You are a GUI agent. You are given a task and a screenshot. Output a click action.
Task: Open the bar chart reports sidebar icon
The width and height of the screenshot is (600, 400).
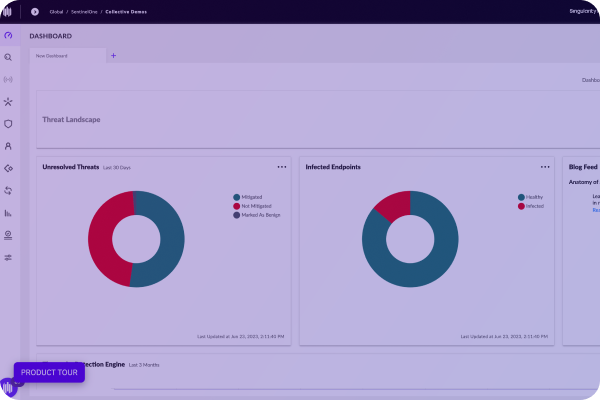click(x=8, y=212)
